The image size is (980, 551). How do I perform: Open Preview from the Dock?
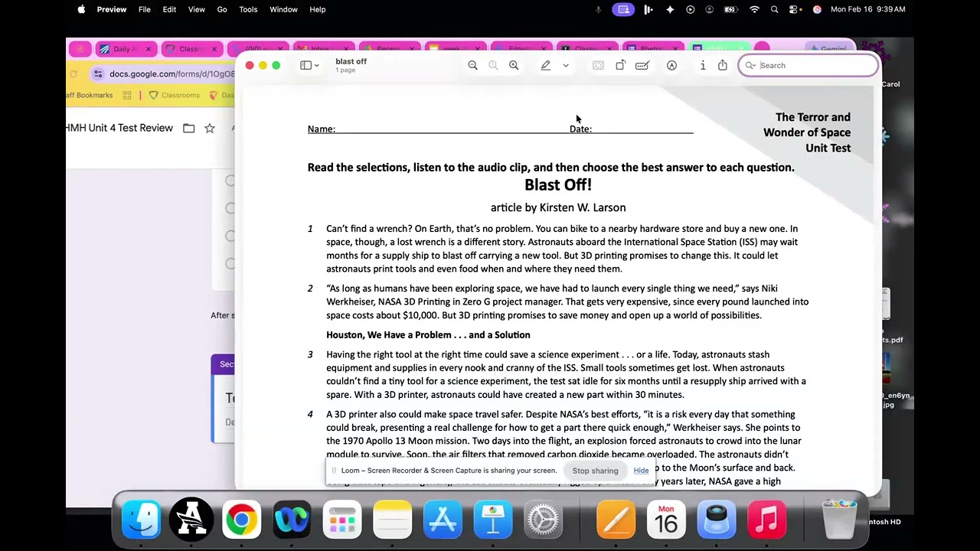point(717,520)
